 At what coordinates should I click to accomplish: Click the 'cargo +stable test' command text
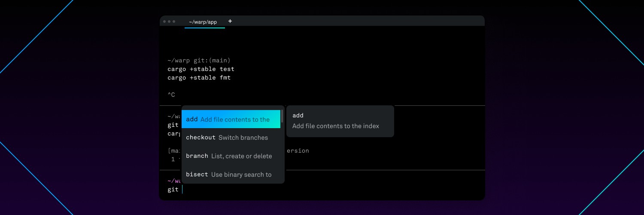click(201, 69)
